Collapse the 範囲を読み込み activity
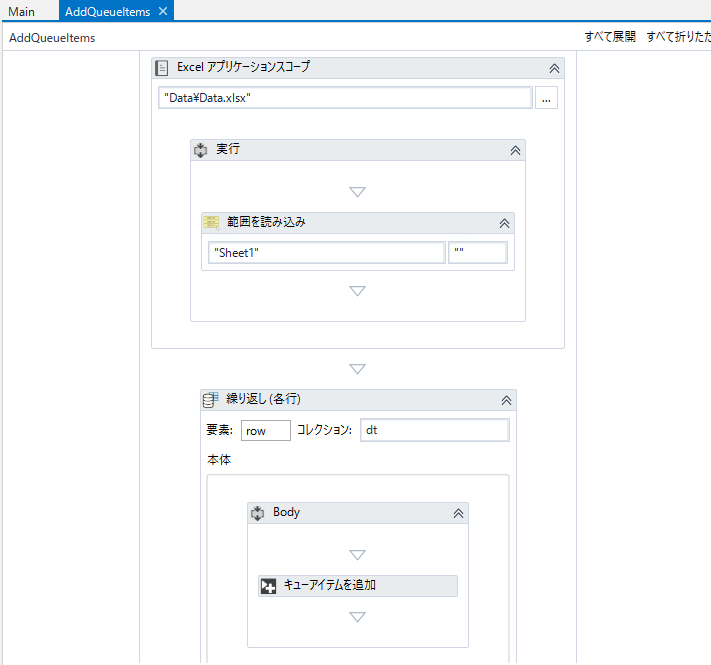 (504, 223)
